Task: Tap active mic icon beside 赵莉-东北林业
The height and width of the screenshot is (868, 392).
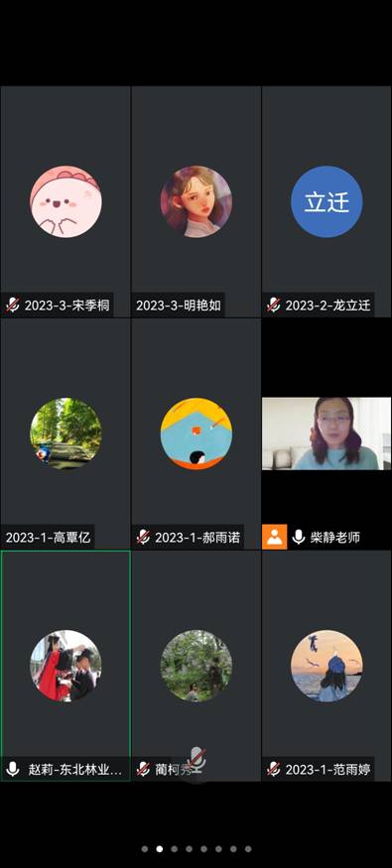Action: tap(13, 769)
